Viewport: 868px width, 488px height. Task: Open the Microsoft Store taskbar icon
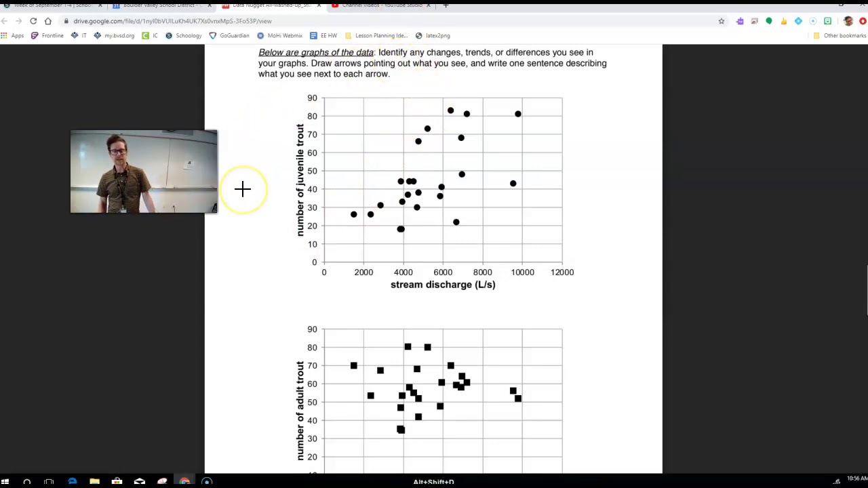117,482
